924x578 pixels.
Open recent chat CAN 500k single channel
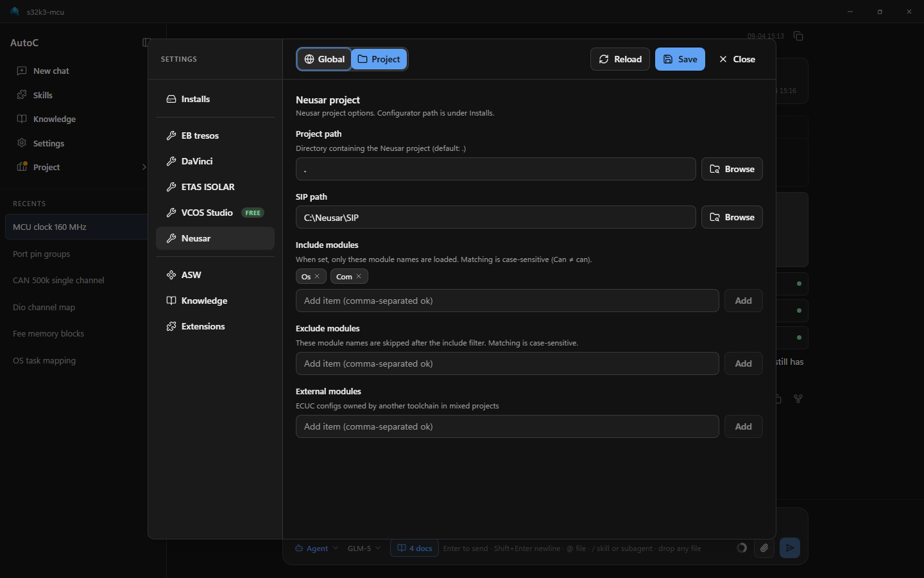point(76,280)
